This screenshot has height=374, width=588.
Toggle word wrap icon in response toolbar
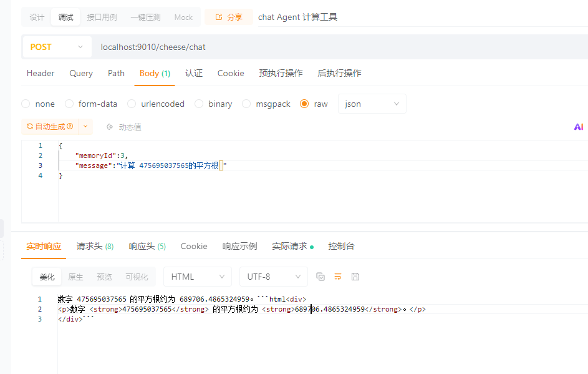(x=338, y=277)
